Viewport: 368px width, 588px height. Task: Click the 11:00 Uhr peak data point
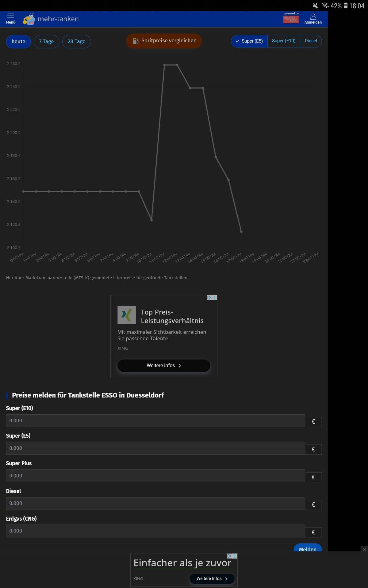click(x=164, y=65)
